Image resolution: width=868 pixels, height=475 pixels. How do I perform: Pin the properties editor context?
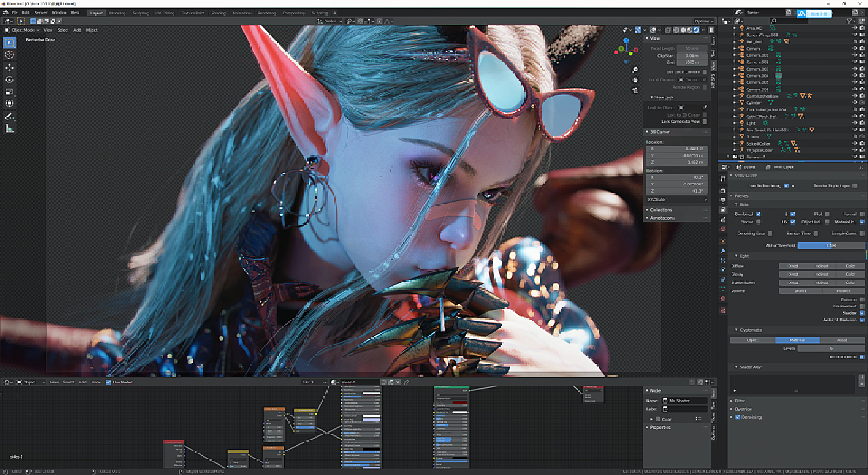(861, 167)
